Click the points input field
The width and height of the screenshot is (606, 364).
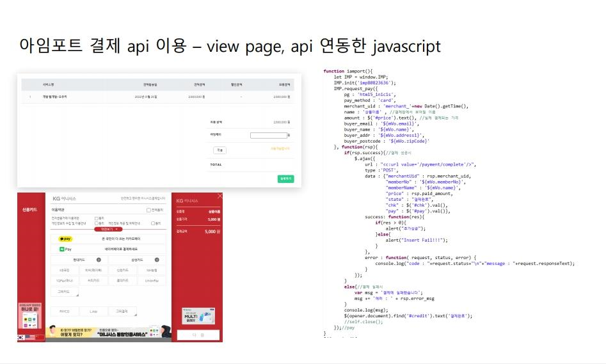point(268,135)
